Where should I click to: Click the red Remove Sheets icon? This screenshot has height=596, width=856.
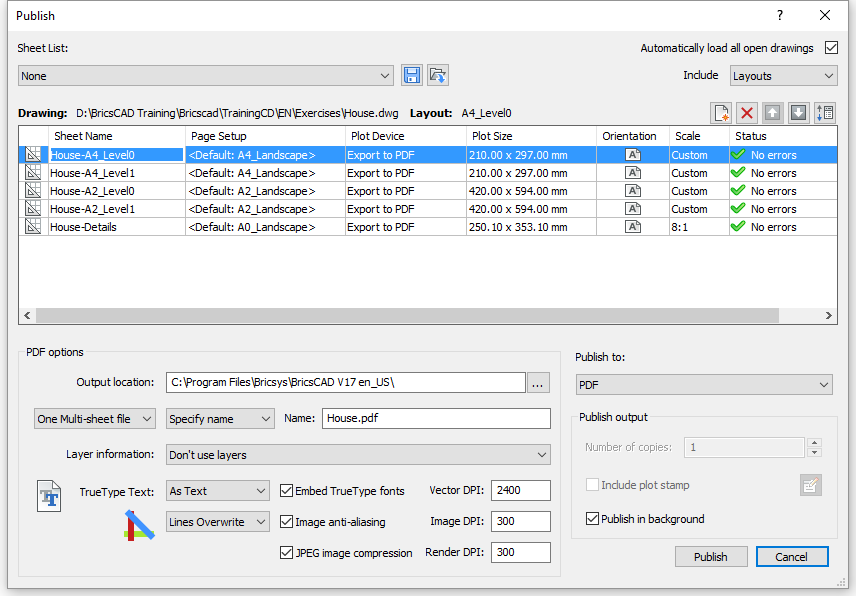click(x=747, y=113)
